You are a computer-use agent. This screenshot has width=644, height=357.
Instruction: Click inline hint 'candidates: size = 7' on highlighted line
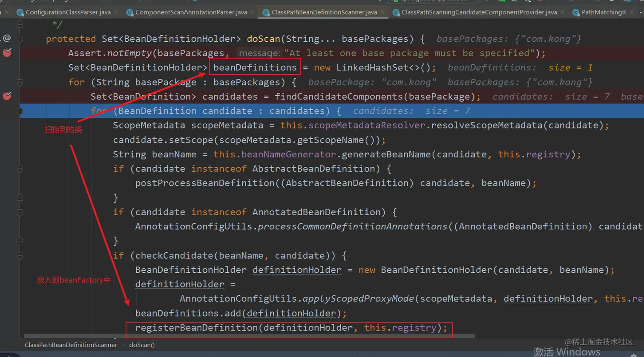pos(411,111)
